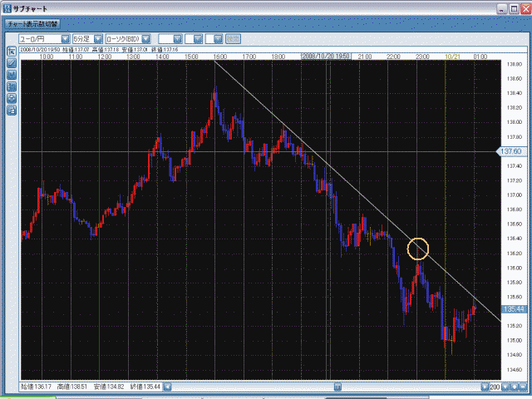The image size is (532, 399).
Task: Click the app icon in title bar
Action: click(7, 7)
